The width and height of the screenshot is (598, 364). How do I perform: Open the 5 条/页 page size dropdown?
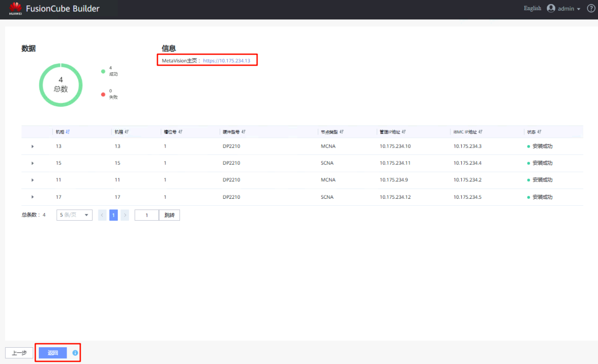pyautogui.click(x=74, y=215)
